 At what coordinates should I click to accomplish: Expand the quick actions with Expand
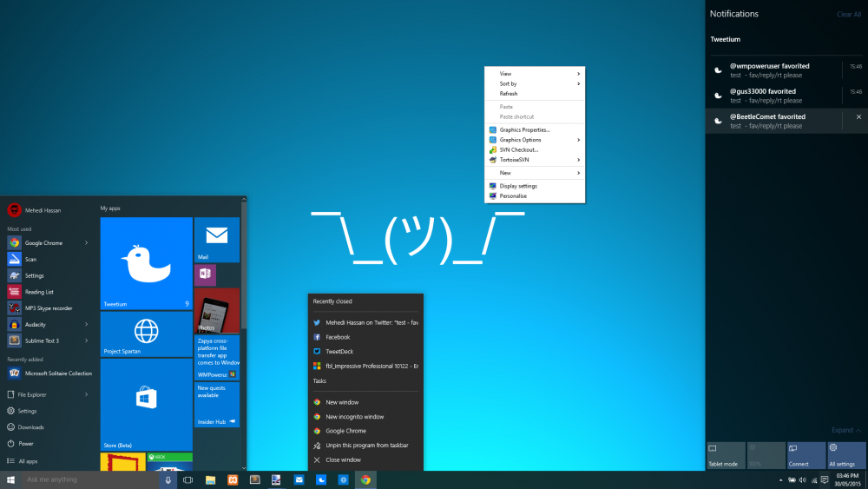(x=845, y=430)
